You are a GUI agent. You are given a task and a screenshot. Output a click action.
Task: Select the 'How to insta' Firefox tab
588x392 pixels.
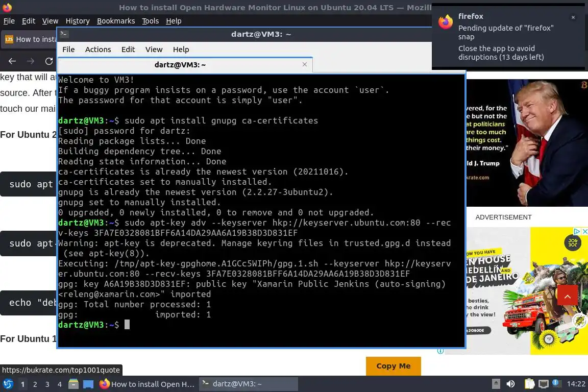tap(29, 39)
